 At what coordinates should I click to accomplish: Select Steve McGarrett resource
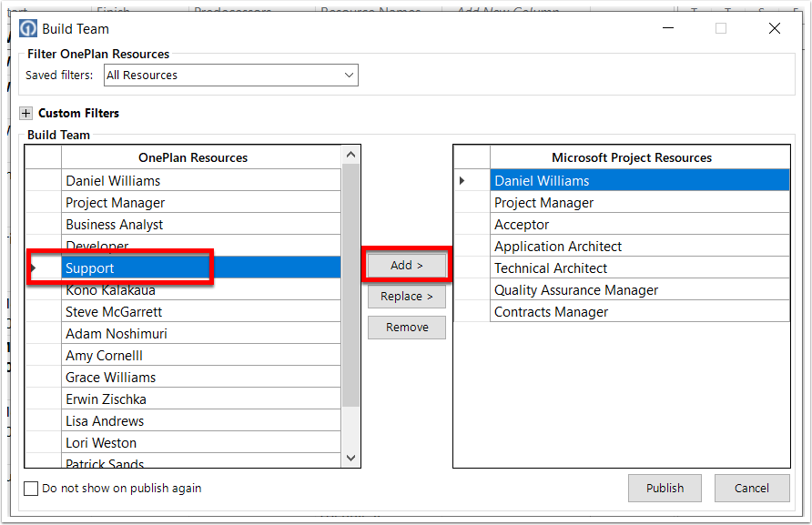tap(201, 312)
